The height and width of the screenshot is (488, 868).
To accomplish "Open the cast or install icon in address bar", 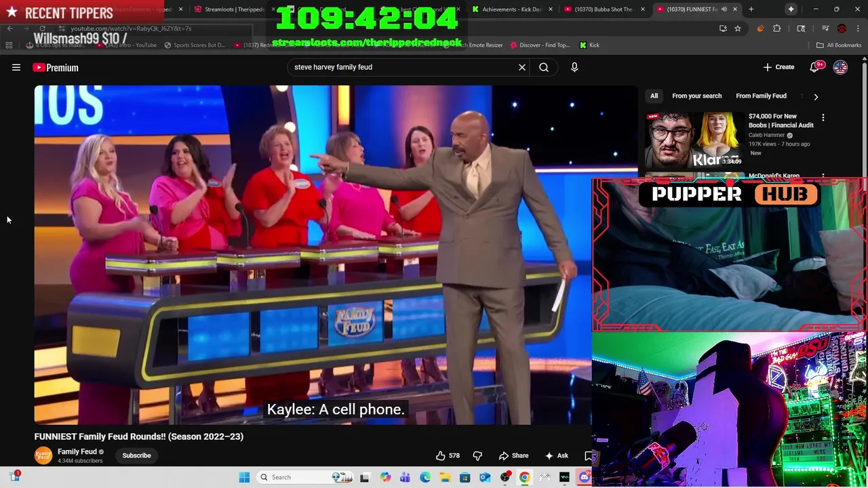I will pos(723,28).
